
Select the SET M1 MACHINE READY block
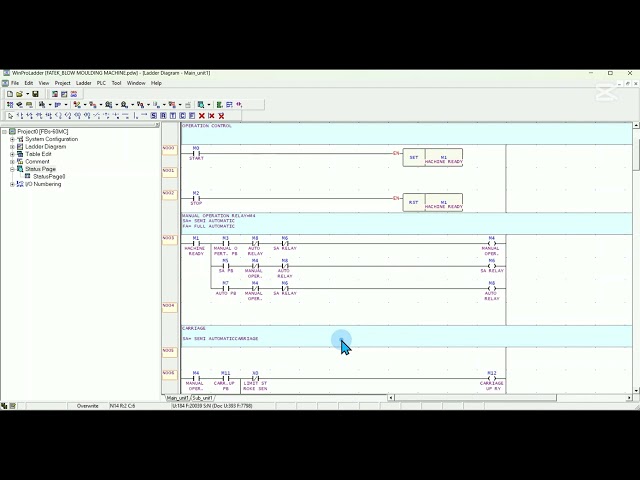click(433, 158)
